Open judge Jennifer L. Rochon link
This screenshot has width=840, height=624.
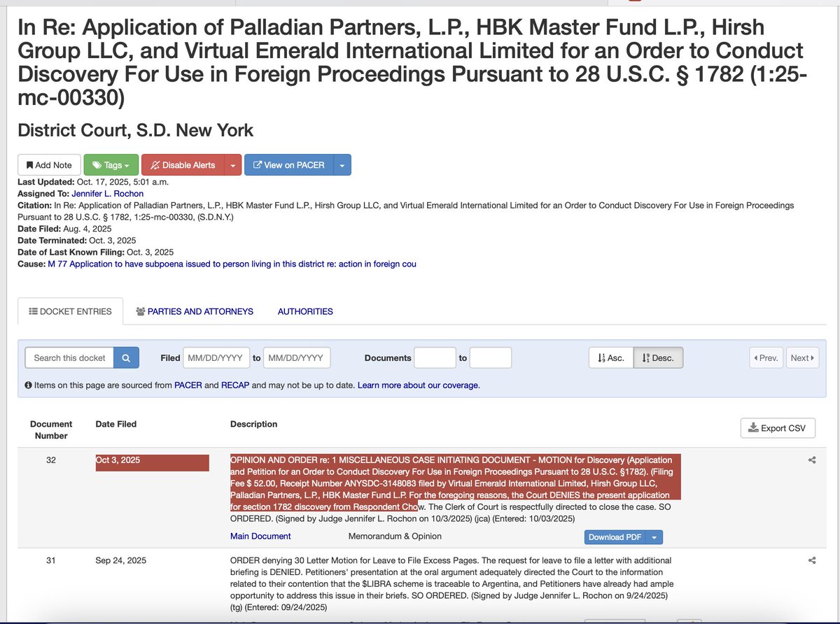pos(107,194)
